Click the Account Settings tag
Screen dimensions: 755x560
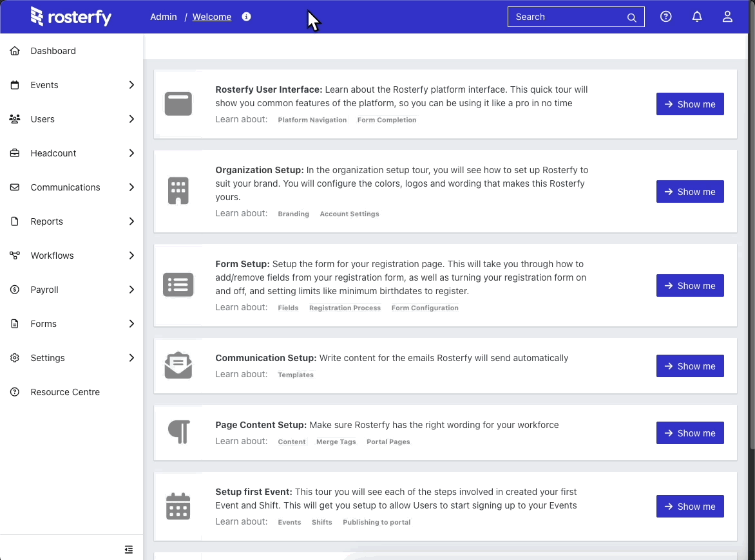click(x=349, y=214)
